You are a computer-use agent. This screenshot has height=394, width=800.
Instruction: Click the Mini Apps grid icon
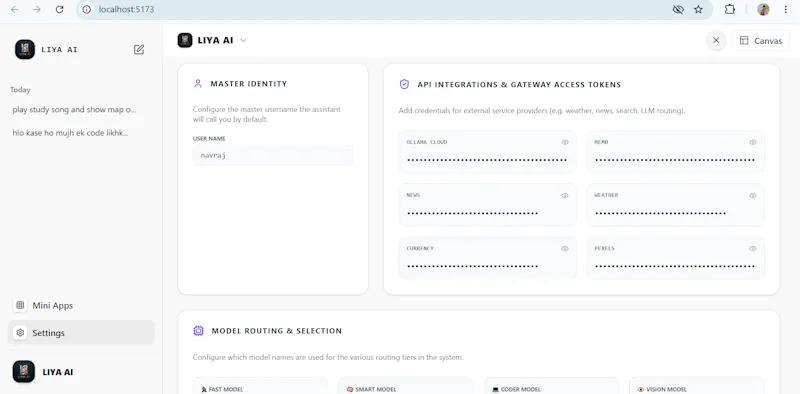click(20, 305)
